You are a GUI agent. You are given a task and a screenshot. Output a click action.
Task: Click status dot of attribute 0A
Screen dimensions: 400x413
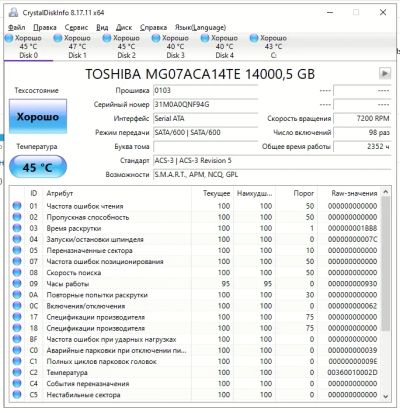coord(17,295)
